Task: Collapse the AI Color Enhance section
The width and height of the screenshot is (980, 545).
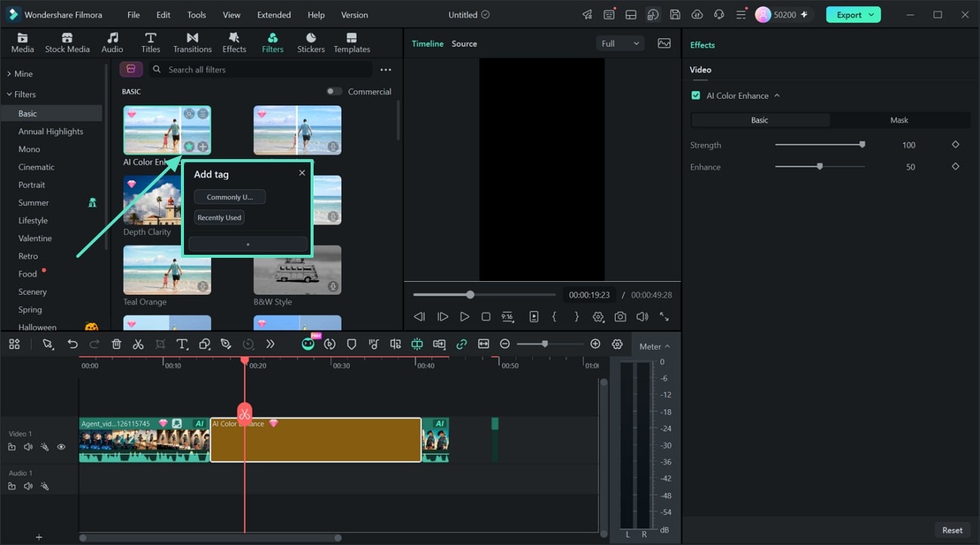Action: pos(777,96)
